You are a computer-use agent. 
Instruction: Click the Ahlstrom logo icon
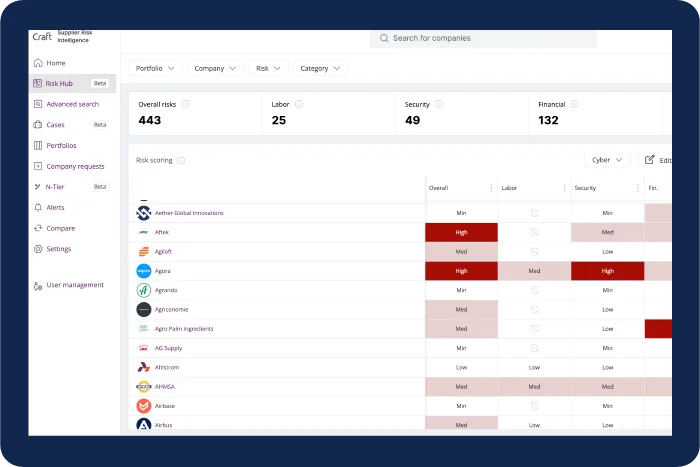click(x=144, y=367)
